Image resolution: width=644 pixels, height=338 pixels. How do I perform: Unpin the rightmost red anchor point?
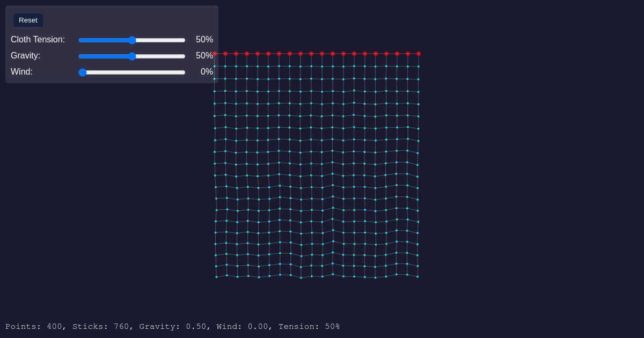click(x=419, y=54)
